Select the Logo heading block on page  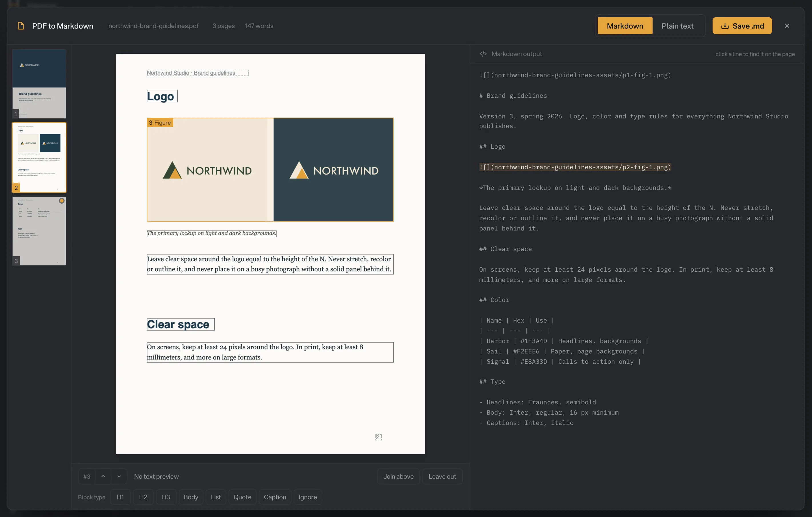(162, 96)
